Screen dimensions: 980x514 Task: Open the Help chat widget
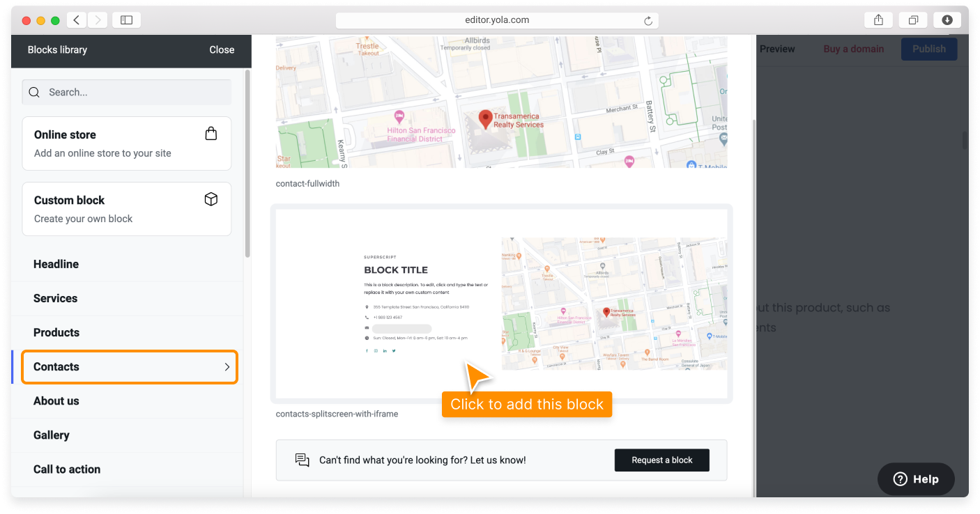coord(915,478)
